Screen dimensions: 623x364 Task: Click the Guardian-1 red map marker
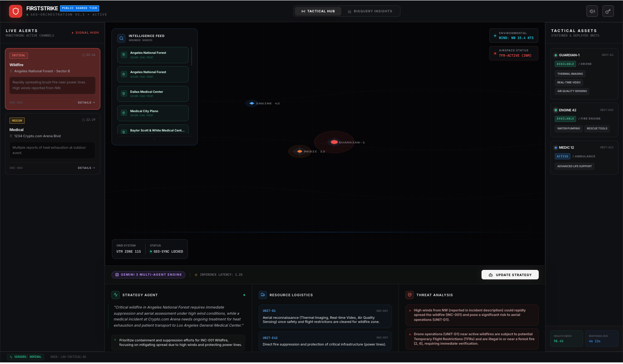click(334, 142)
